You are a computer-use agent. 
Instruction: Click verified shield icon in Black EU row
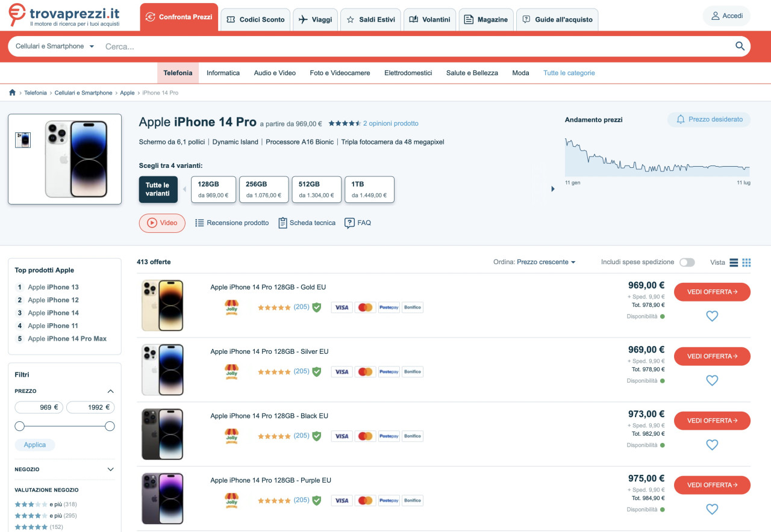(317, 436)
